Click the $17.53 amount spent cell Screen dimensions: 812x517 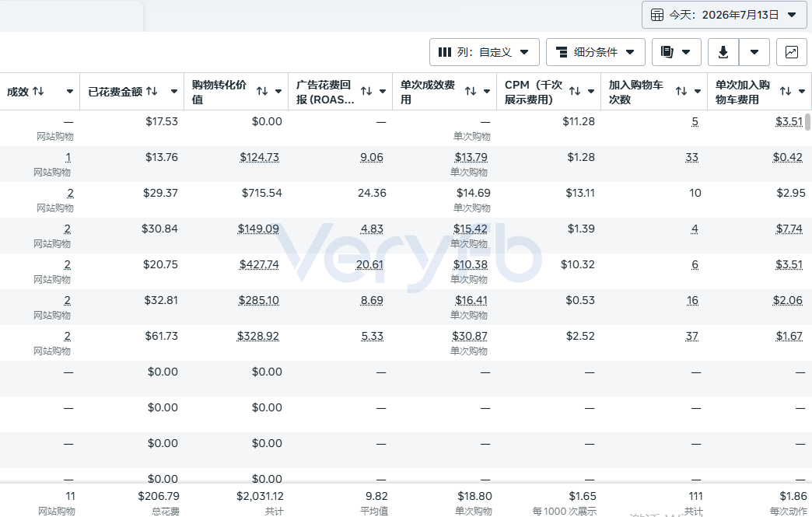pos(162,121)
